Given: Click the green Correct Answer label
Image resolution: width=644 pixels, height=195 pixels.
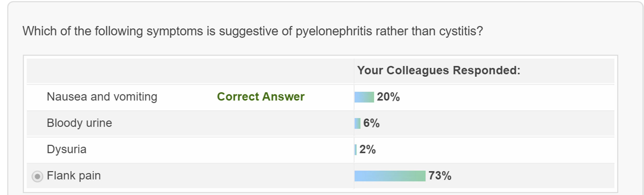Looking at the screenshot, I should coord(261,97).
